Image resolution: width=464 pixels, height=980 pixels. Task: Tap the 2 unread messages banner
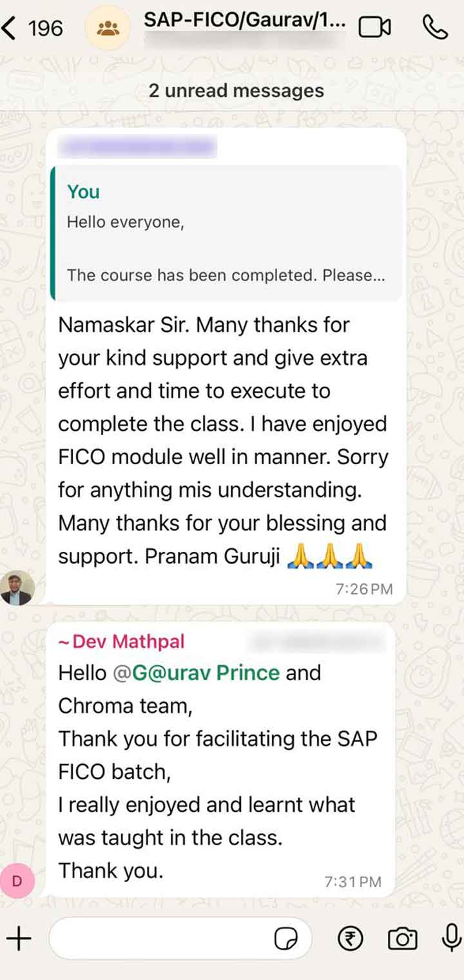(x=236, y=91)
